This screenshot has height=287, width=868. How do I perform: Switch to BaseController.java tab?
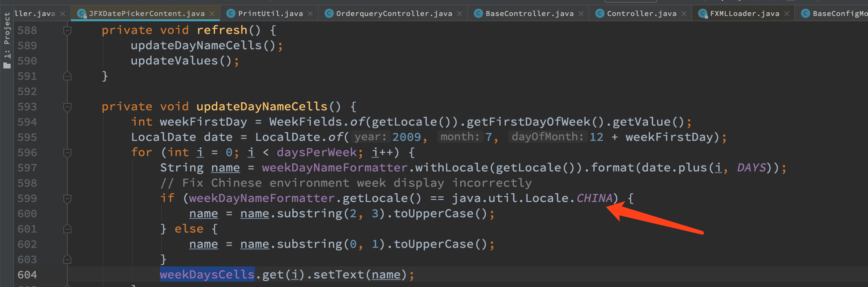[529, 14]
